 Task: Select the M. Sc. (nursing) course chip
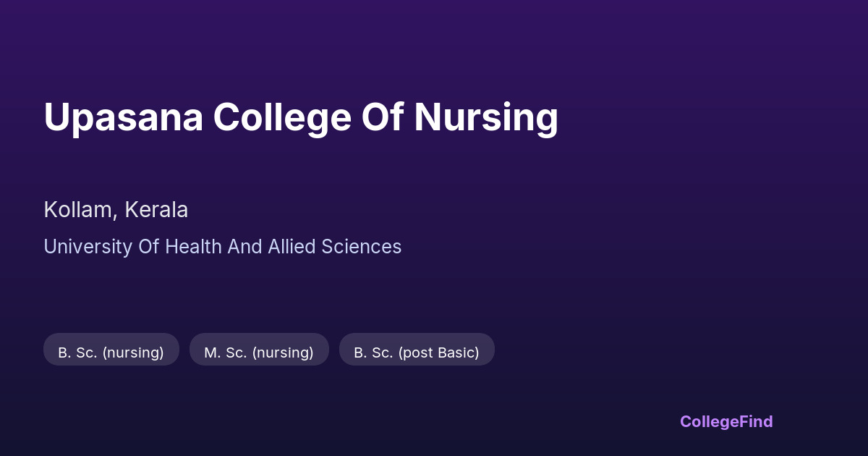259,352
